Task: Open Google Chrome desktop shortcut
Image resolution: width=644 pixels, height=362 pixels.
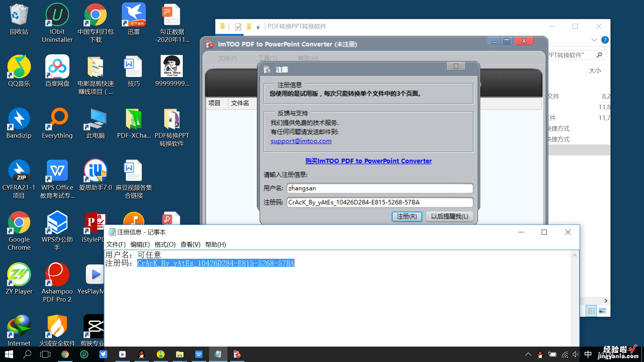Action: tap(19, 231)
